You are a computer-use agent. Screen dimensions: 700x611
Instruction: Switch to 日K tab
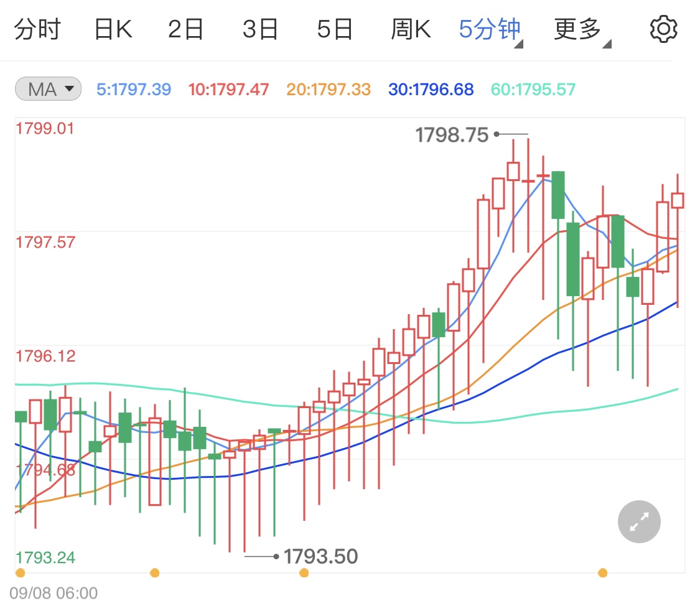pyautogui.click(x=113, y=29)
